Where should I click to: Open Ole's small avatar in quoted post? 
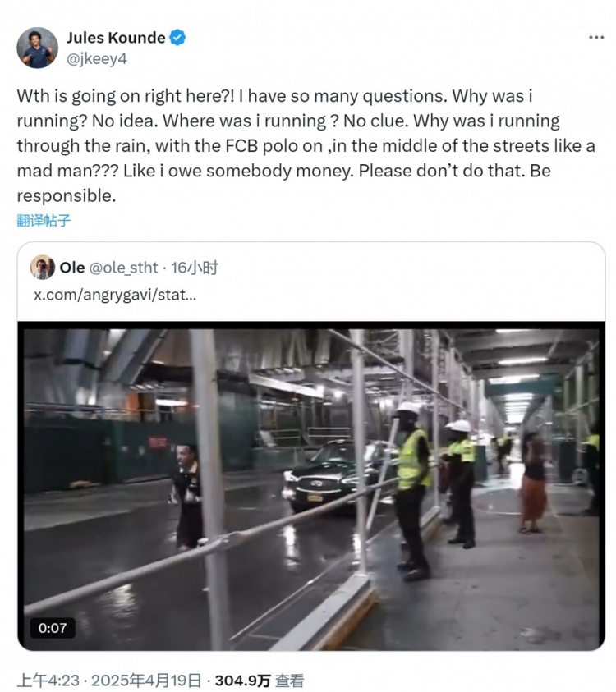pyautogui.click(x=43, y=268)
